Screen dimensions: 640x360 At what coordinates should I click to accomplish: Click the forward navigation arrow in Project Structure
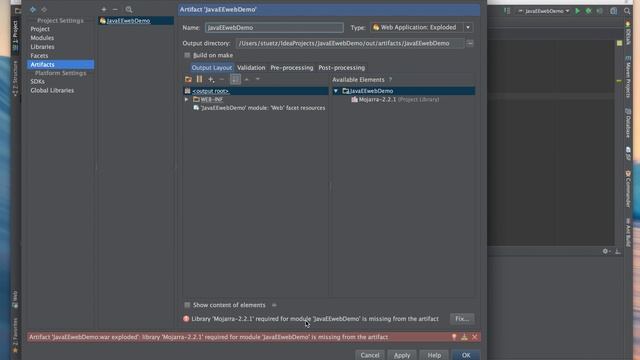click(x=44, y=9)
